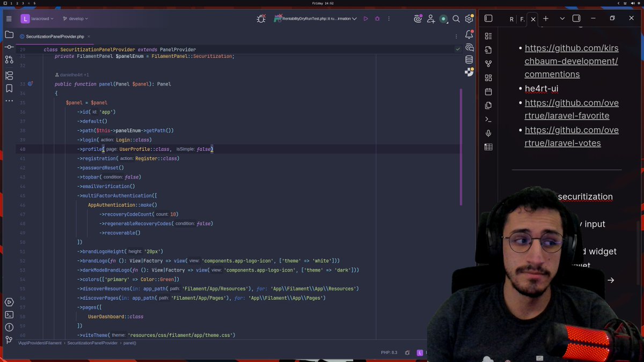
Task: Click the microphone recorder icon in notes sidebar
Action: point(488,133)
